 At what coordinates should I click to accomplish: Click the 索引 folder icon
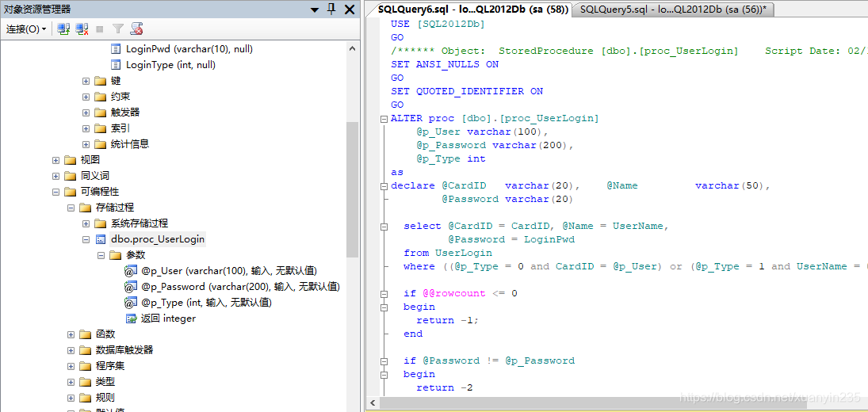click(x=100, y=129)
